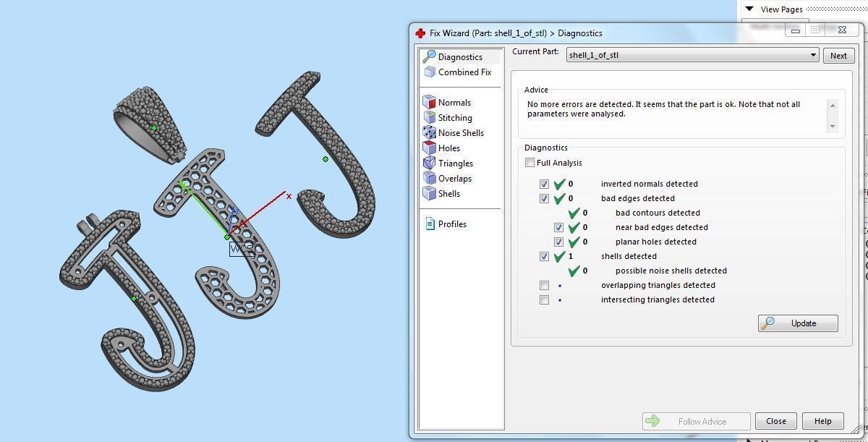Toggle near bad edges detected checkbox
868x442 pixels.
pyautogui.click(x=559, y=227)
